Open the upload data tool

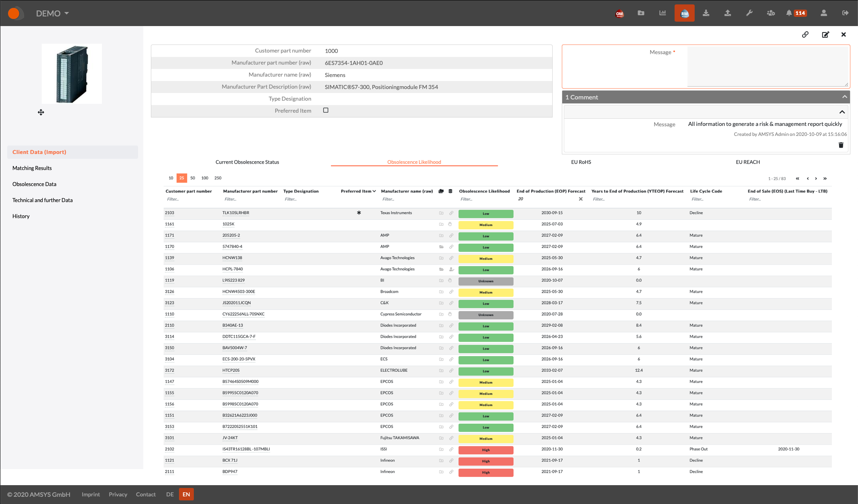click(728, 13)
